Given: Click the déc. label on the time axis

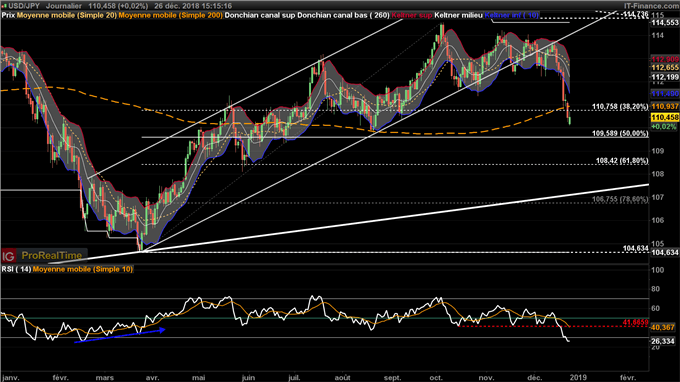Looking at the screenshot, I should coord(534,378).
